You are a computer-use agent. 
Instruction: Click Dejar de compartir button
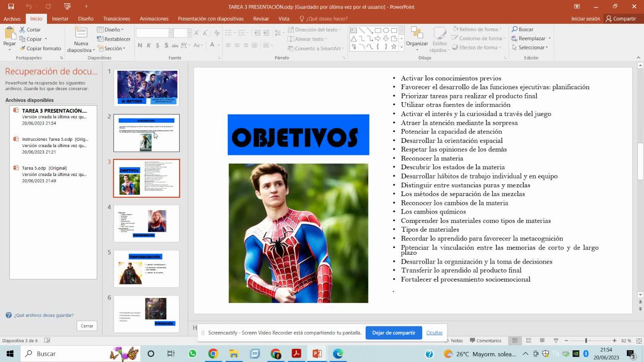pyautogui.click(x=394, y=333)
